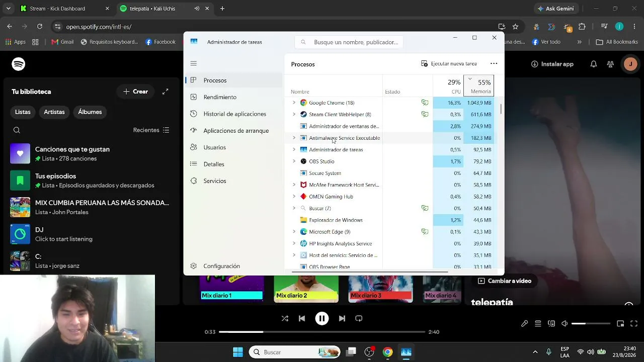
Task: Open Servicios section in Task Manager
Action: pyautogui.click(x=215, y=181)
